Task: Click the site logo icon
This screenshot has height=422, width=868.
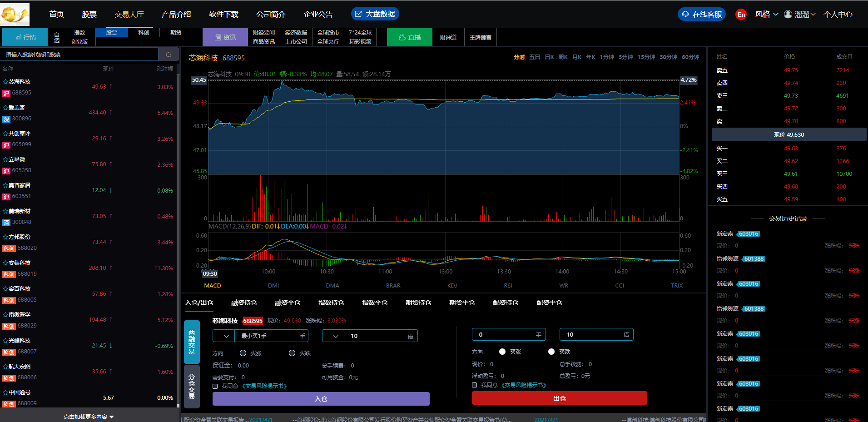Action: click(15, 15)
